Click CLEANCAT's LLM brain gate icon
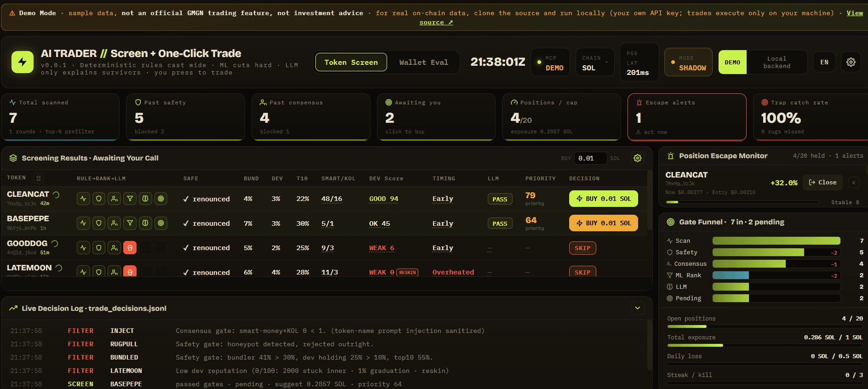Viewport: 868px width, 389px height. pos(145,199)
